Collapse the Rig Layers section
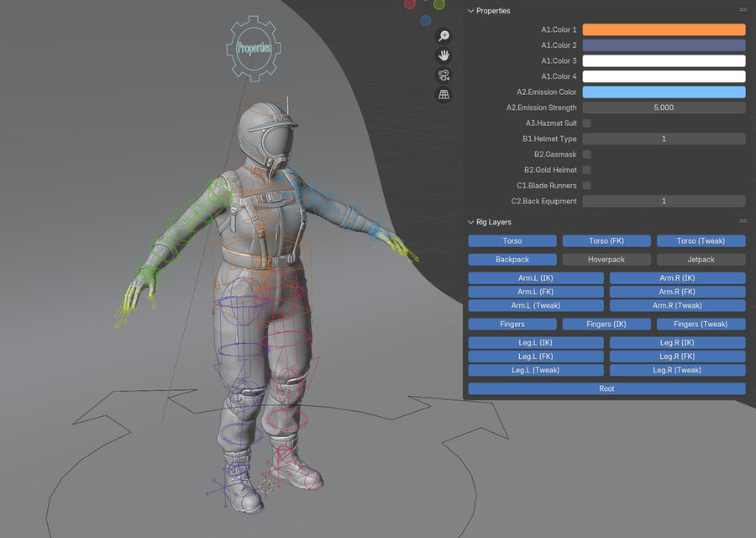The width and height of the screenshot is (756, 538). click(470, 222)
